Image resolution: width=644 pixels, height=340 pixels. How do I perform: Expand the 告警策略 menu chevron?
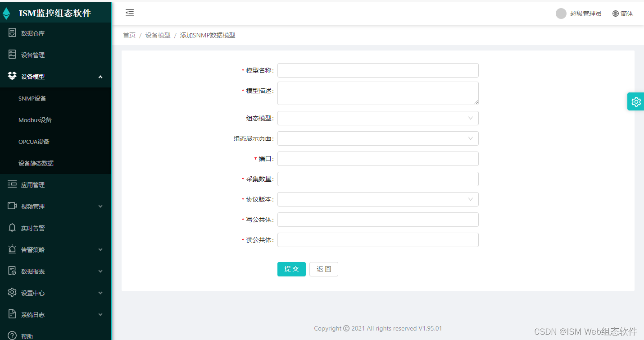point(100,250)
